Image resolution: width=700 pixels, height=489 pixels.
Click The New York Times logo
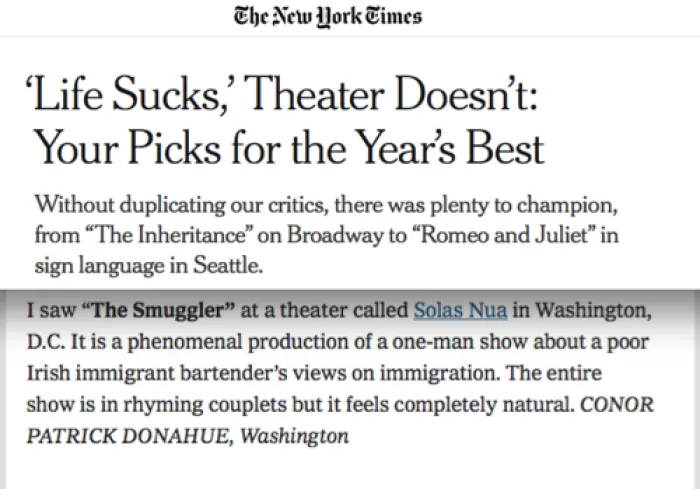click(328, 17)
